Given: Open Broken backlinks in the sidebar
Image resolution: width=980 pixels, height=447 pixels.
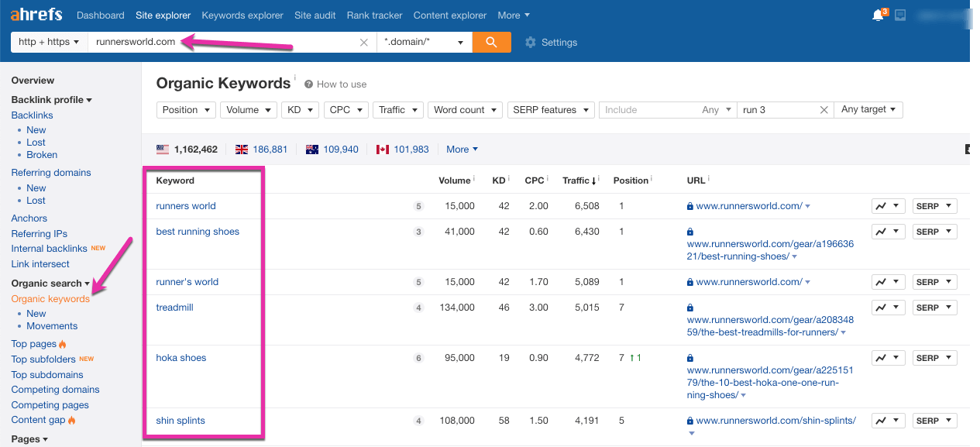Looking at the screenshot, I should (x=42, y=155).
